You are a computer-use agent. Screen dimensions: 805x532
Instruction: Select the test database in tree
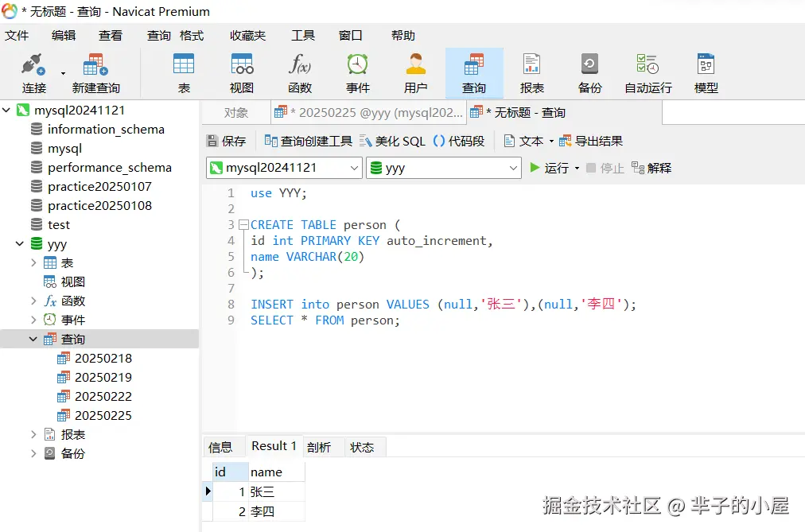click(59, 225)
